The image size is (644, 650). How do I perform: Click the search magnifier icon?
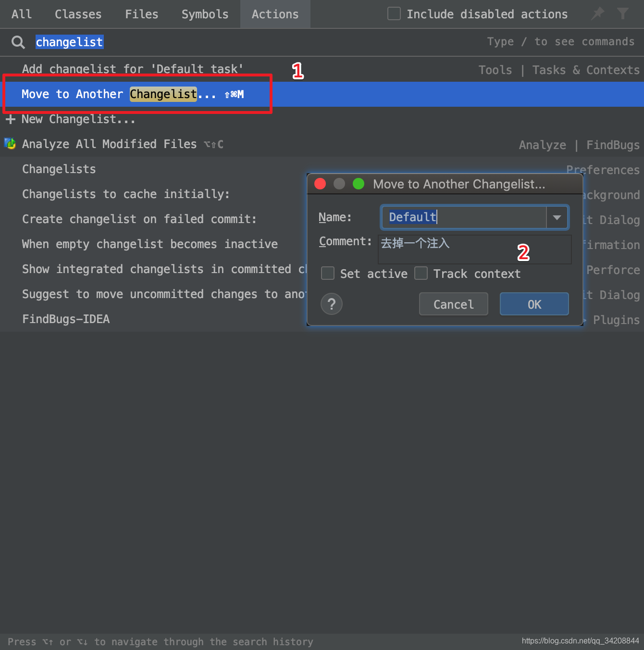tap(18, 42)
